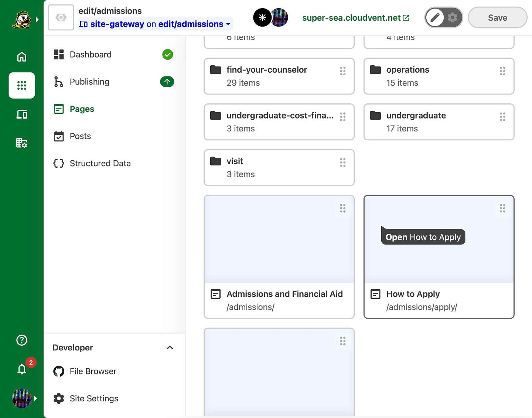The width and height of the screenshot is (532, 418).
Task: Open the sites devices icon in the sidebar
Action: click(x=22, y=114)
